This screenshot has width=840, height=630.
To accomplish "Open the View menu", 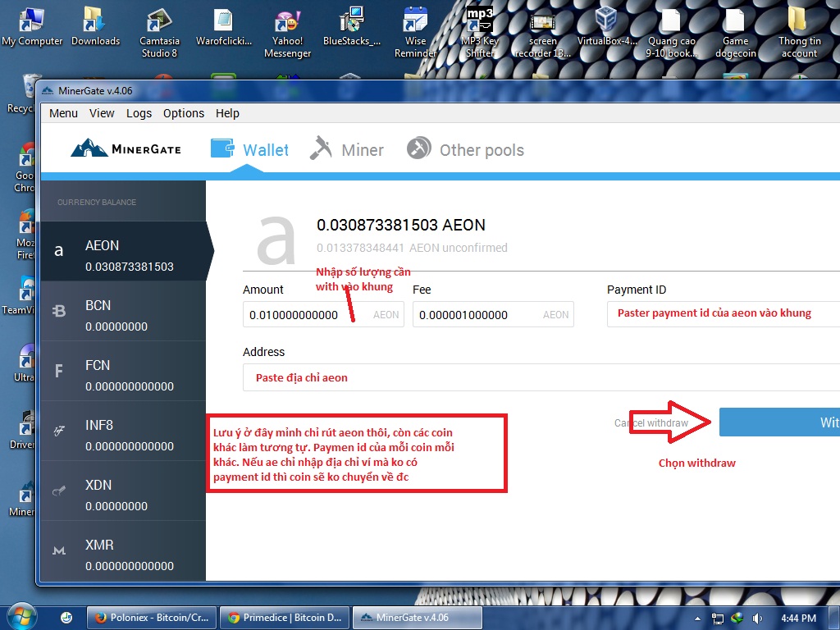I will point(102,113).
